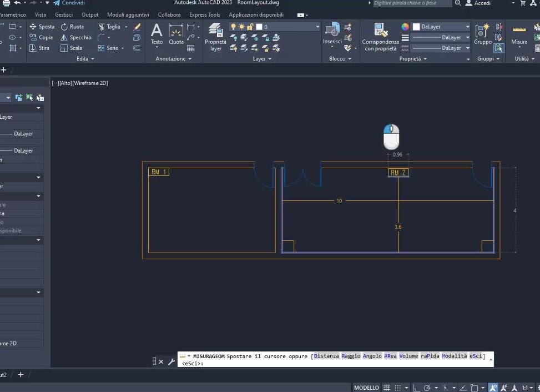Click the Distanza command option

tap(326, 356)
